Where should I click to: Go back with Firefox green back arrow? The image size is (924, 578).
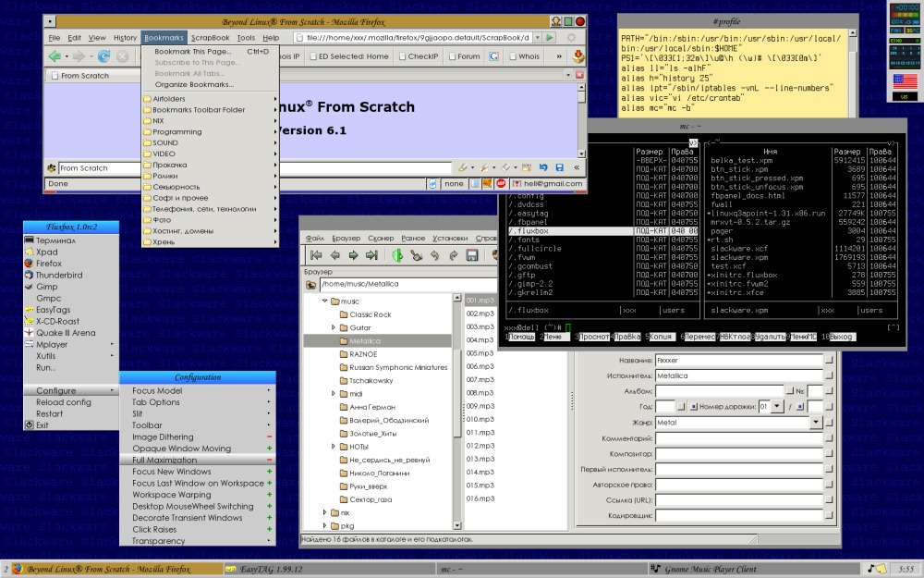tap(55, 56)
